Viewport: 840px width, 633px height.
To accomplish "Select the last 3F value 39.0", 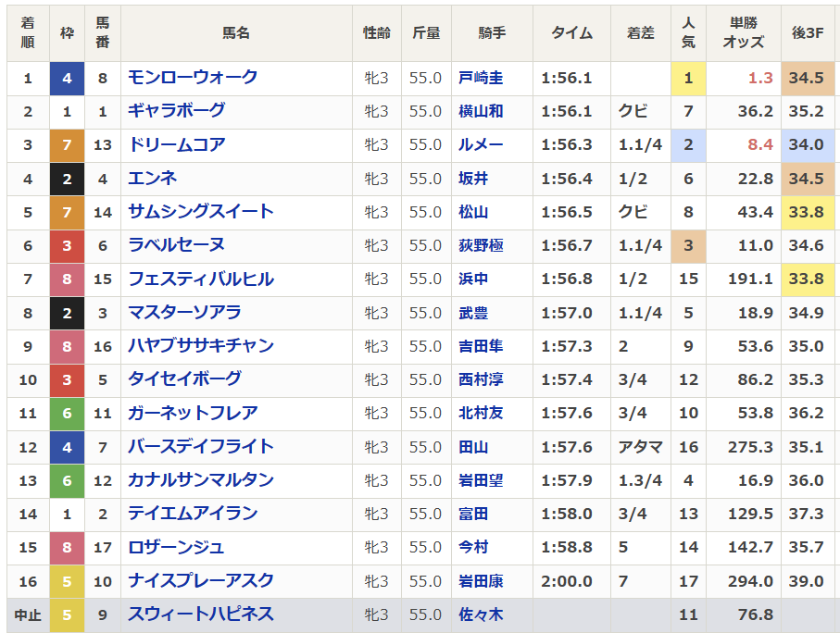I will [x=806, y=581].
